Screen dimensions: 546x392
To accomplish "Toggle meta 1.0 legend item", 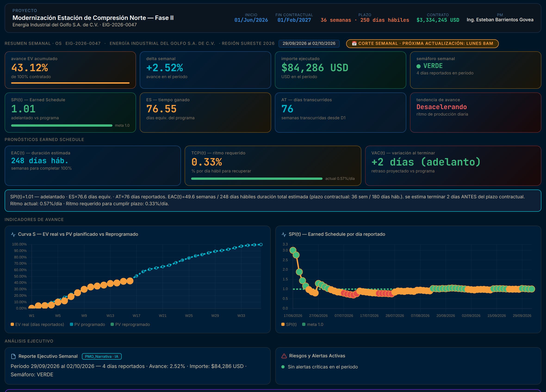I will [x=313, y=325].
